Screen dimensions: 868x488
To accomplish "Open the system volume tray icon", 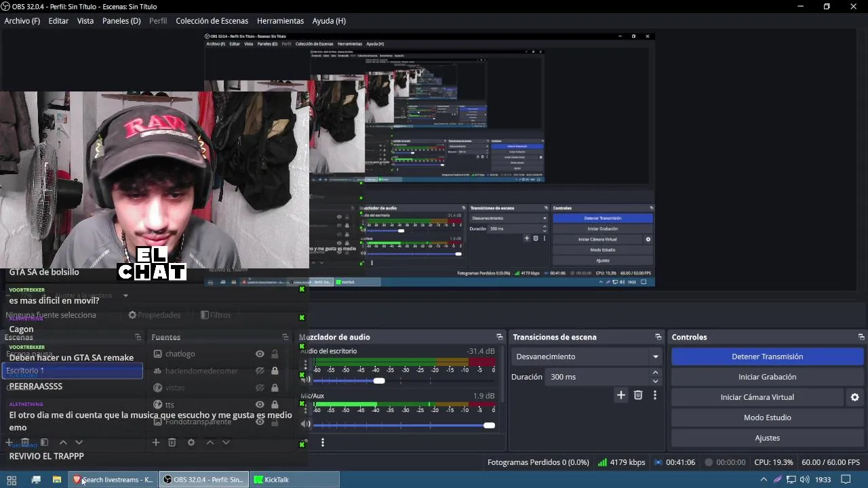I will point(805,480).
